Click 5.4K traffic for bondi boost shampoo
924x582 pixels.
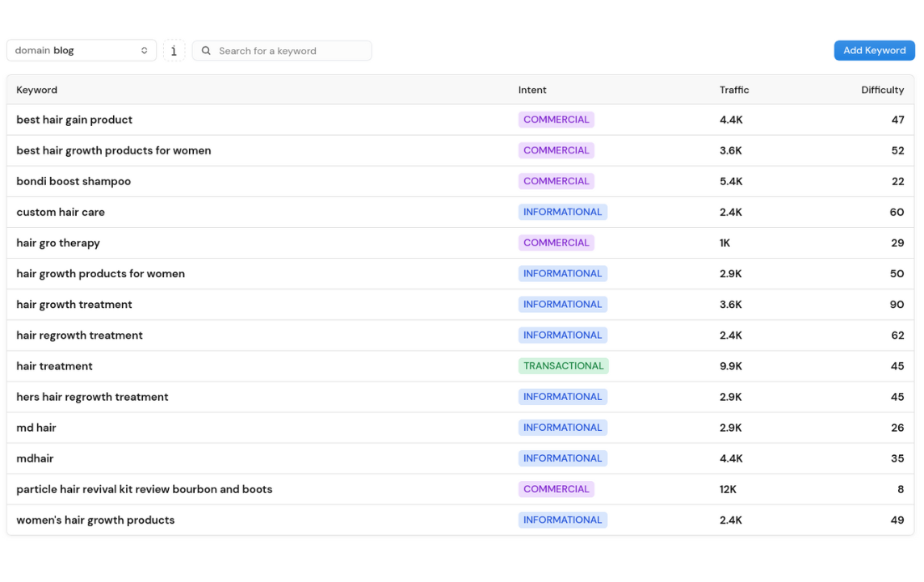tap(731, 181)
